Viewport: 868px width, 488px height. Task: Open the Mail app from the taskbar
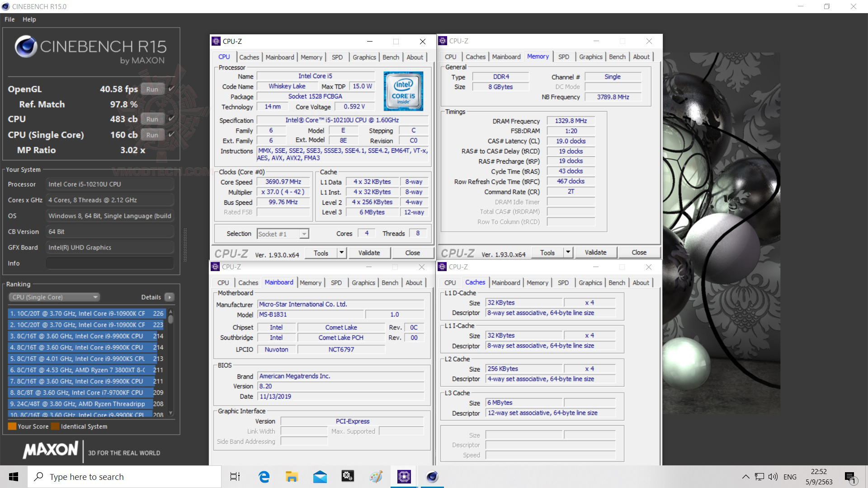click(x=320, y=476)
